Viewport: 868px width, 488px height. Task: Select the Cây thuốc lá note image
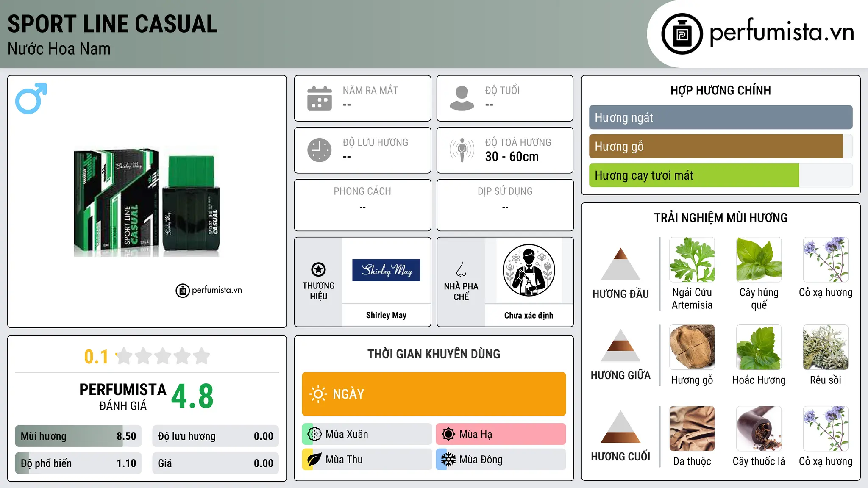[759, 429]
